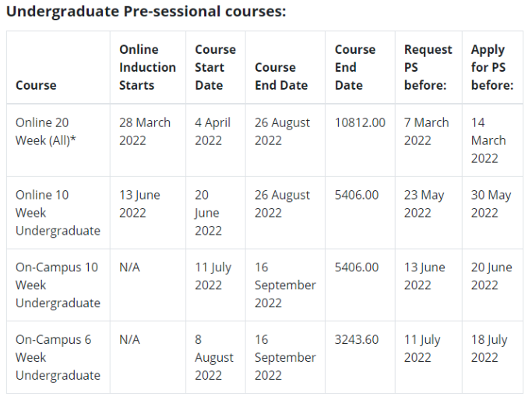Click the '18 July 2022' apply date
Image resolution: width=532 pixels, height=400 pixels.
point(489,349)
